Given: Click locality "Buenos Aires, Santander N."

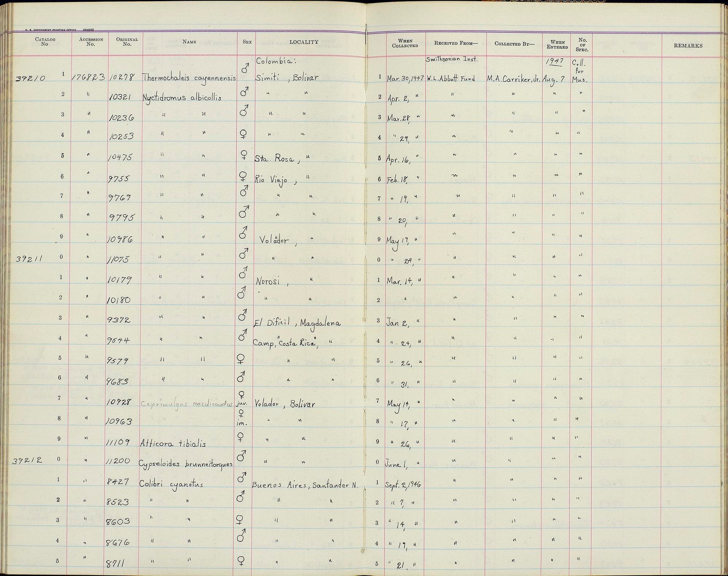Looking at the screenshot, I should click(305, 485).
